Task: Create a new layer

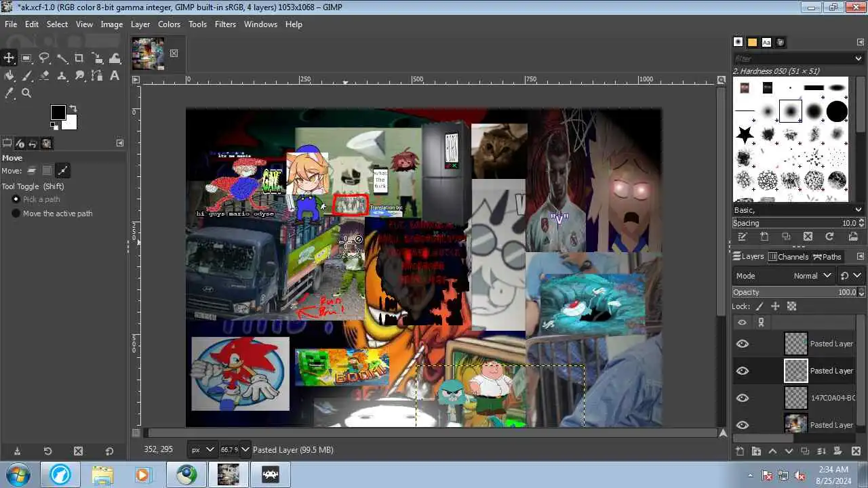Action: pos(740,451)
